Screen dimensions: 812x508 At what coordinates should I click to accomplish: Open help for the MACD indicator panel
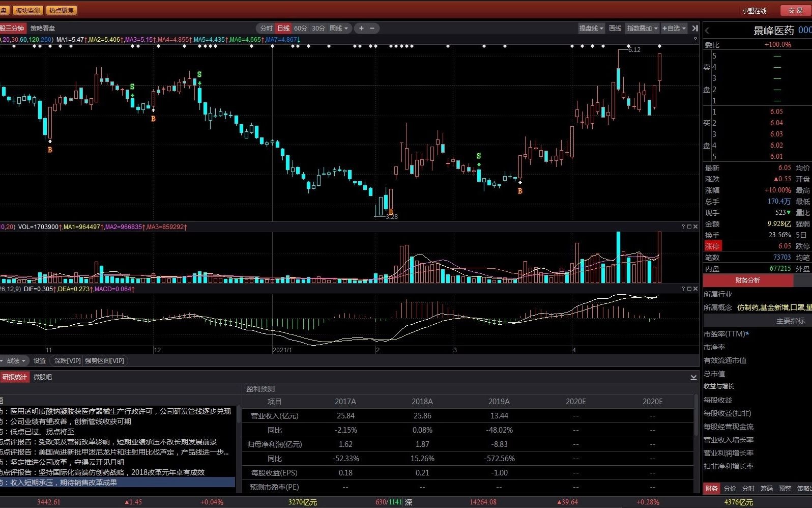click(x=683, y=289)
